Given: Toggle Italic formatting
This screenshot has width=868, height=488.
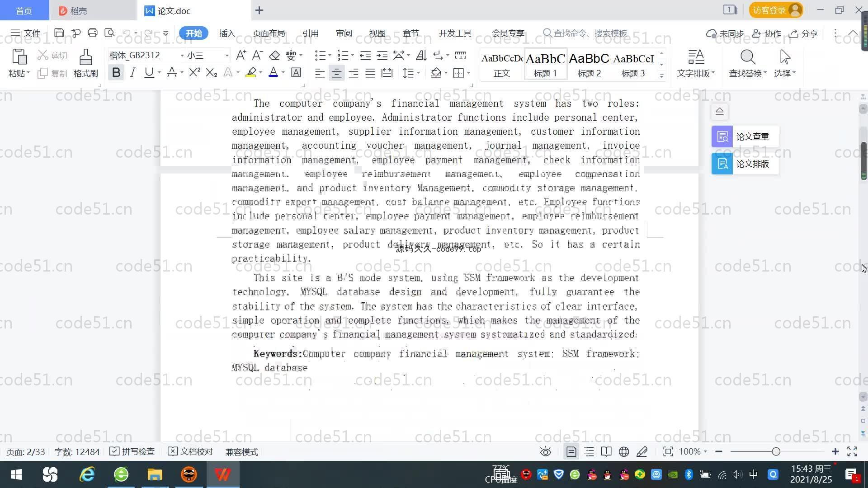Looking at the screenshot, I should pyautogui.click(x=132, y=72).
